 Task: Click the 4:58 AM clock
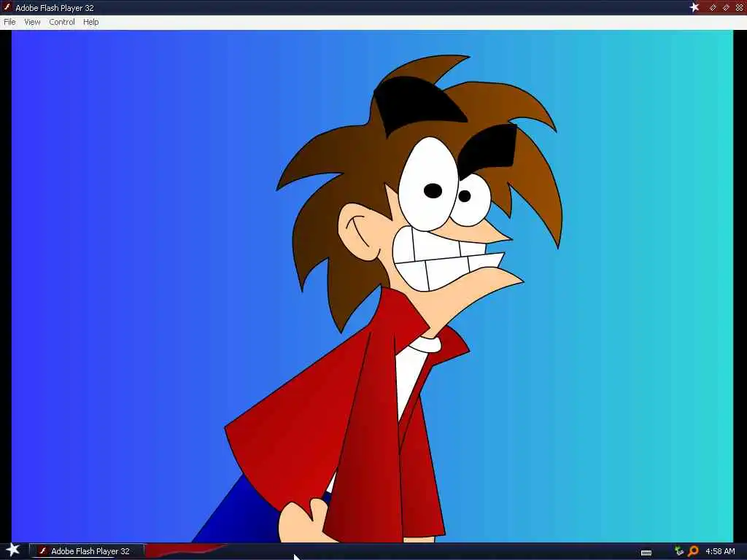720,551
